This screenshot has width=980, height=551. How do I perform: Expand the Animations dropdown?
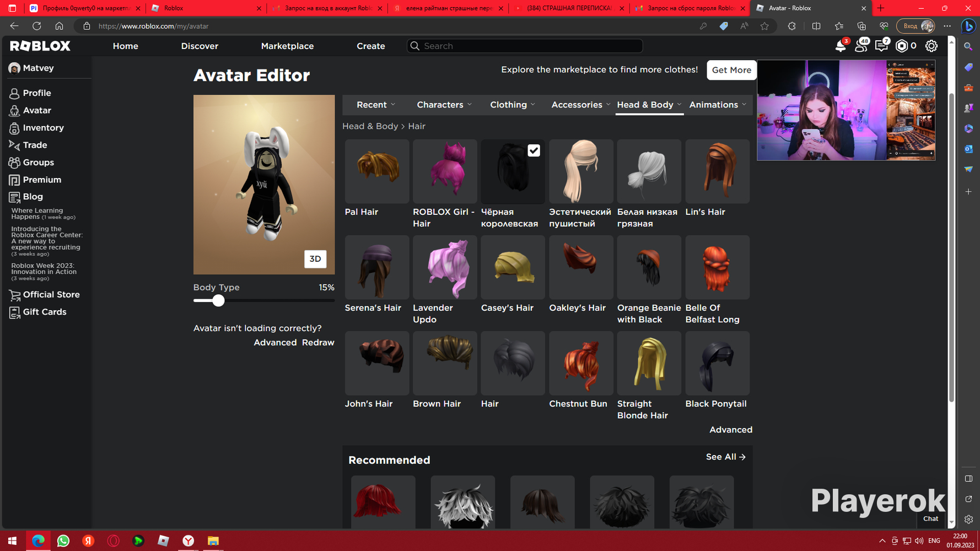tap(718, 105)
